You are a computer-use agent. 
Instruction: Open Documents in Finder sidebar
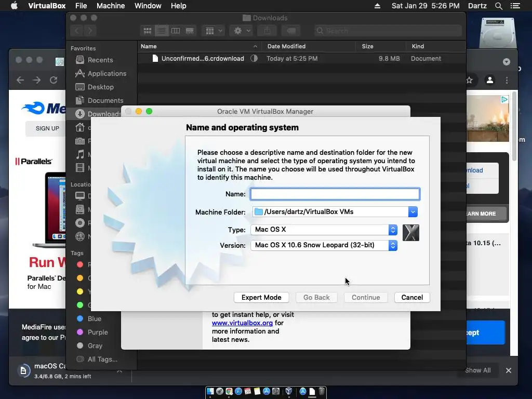coord(105,101)
